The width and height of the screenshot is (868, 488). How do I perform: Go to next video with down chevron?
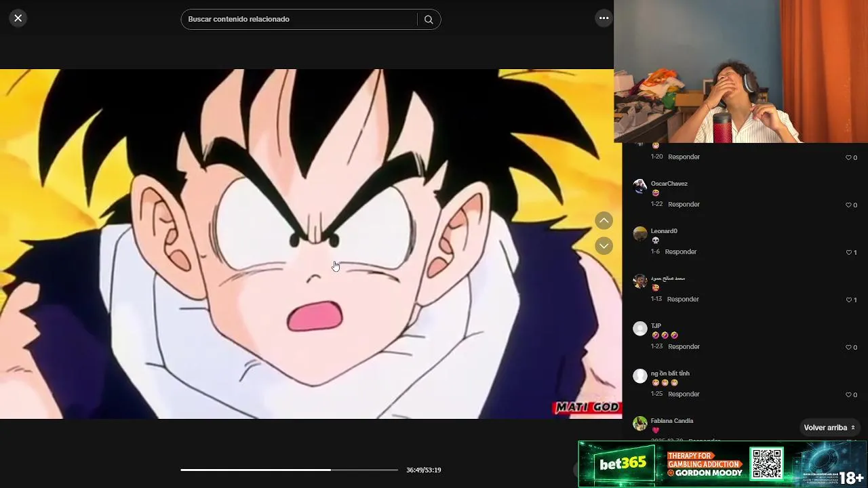click(x=604, y=245)
